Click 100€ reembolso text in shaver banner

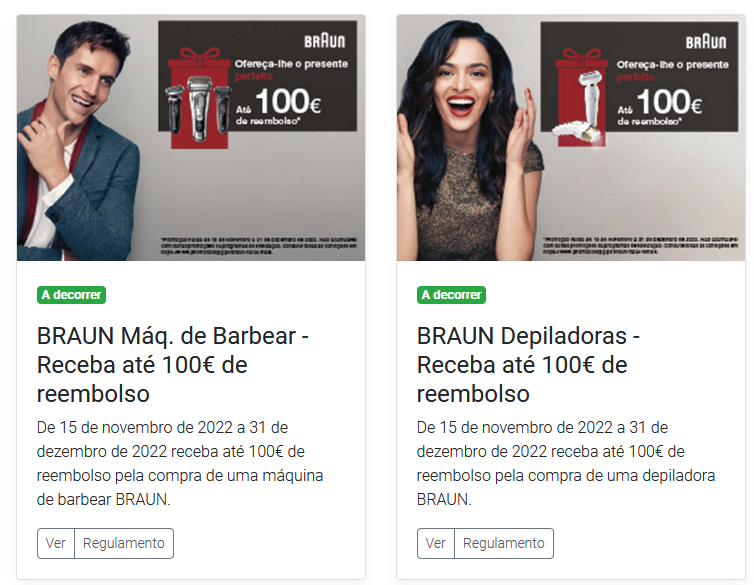[279, 106]
